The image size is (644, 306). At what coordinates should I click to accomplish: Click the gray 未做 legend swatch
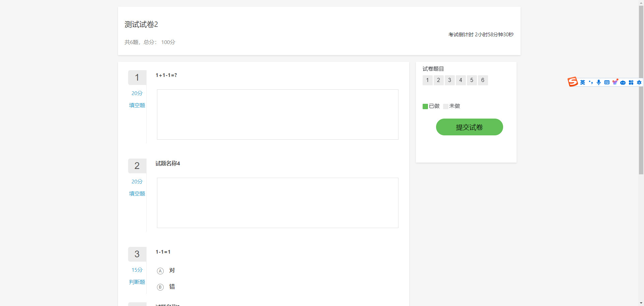pyautogui.click(x=446, y=106)
